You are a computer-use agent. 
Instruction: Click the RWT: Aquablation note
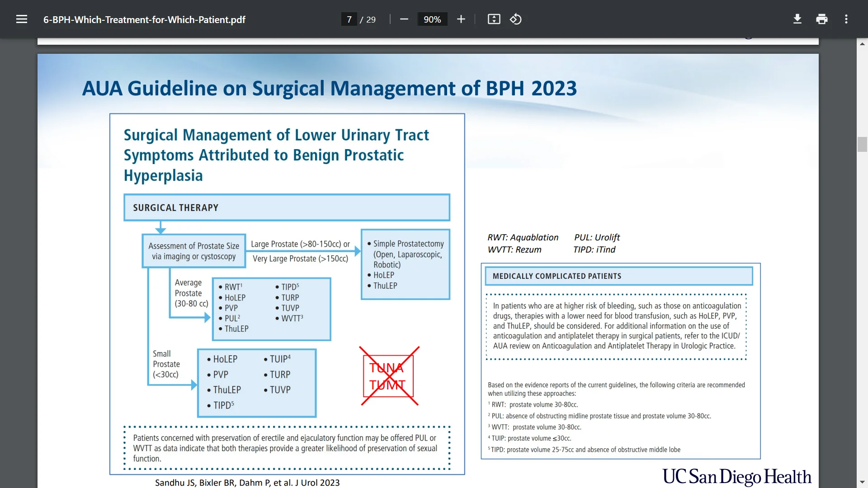tap(523, 237)
